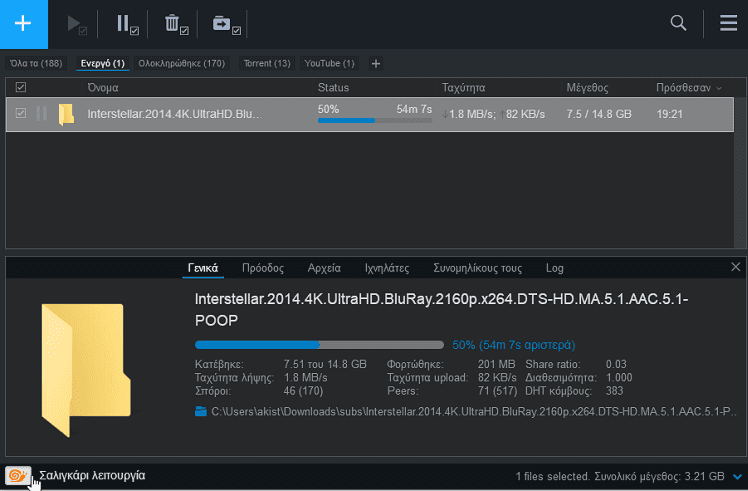Open Συνομηλίκους τους tab
This screenshot has width=748, height=491.
coord(478,268)
